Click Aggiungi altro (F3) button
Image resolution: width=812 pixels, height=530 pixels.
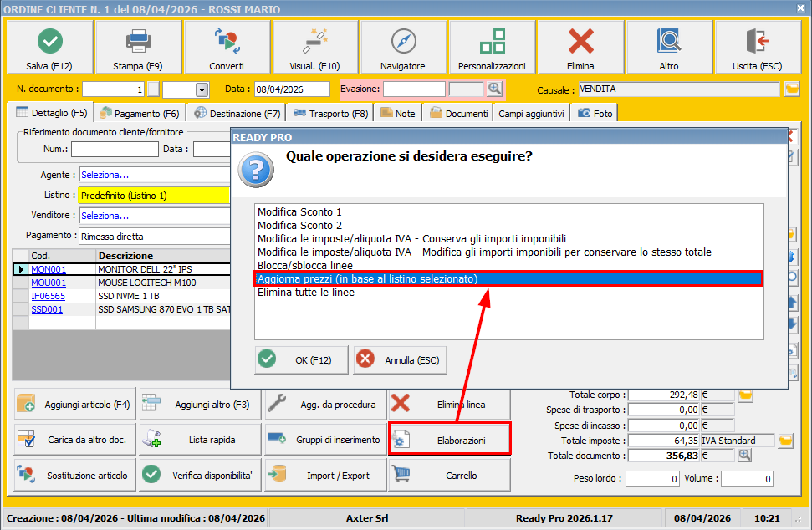pyautogui.click(x=200, y=404)
